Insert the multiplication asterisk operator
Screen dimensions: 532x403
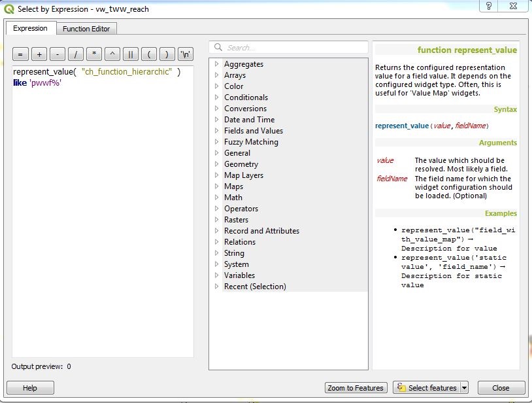[94, 54]
